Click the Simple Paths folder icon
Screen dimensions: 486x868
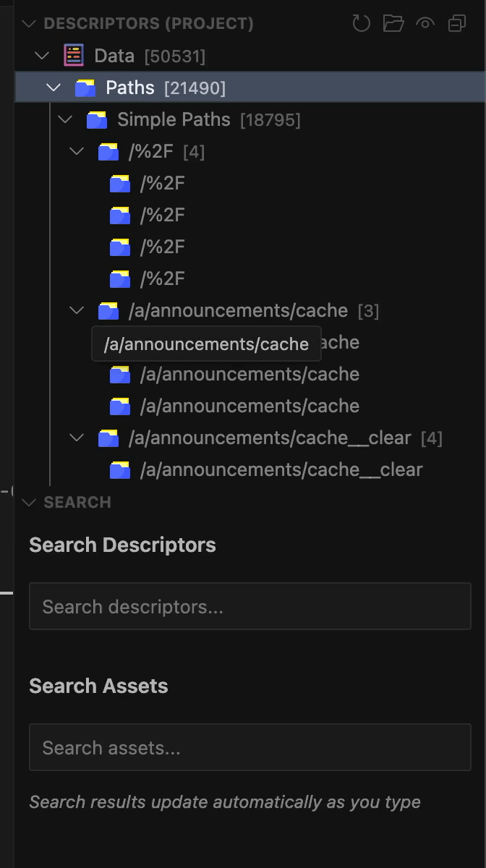[97, 119]
